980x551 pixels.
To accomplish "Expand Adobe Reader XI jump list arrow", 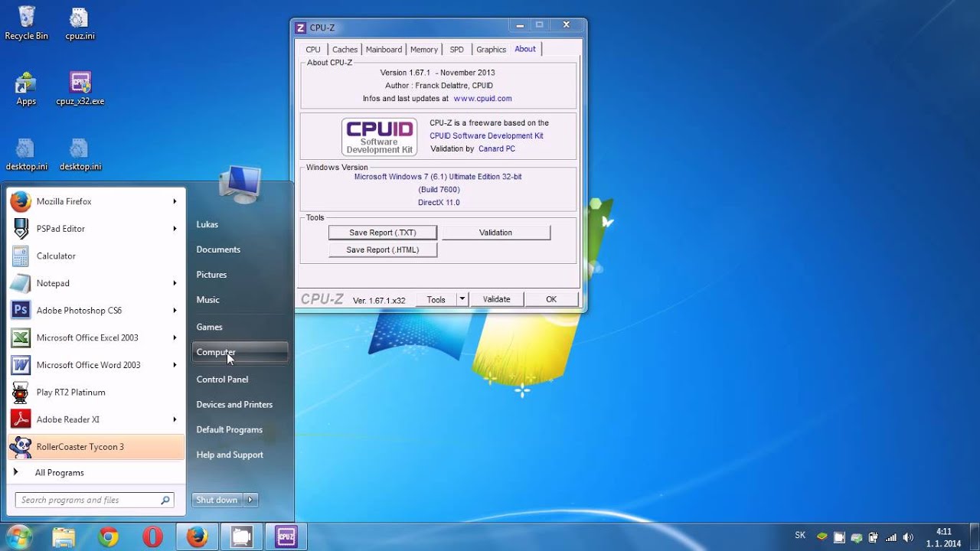I will pyautogui.click(x=175, y=419).
